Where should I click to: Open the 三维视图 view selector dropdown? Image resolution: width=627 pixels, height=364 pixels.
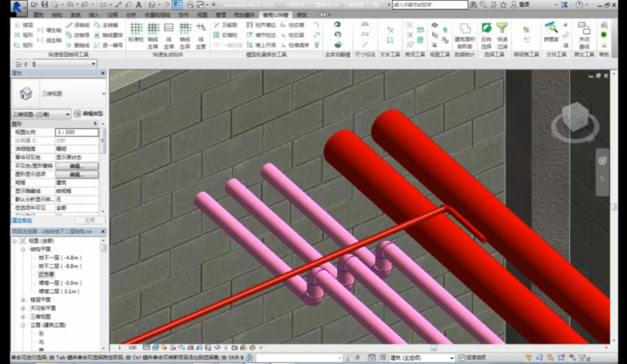41,114
